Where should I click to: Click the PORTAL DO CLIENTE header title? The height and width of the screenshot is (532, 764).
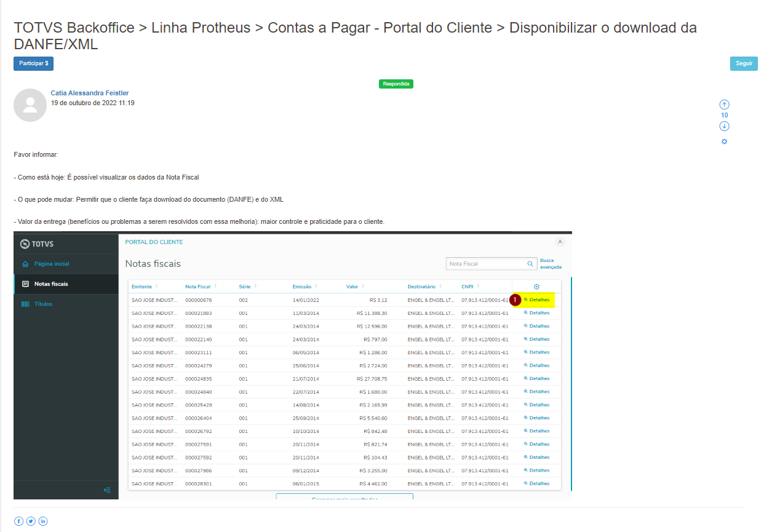(x=154, y=242)
